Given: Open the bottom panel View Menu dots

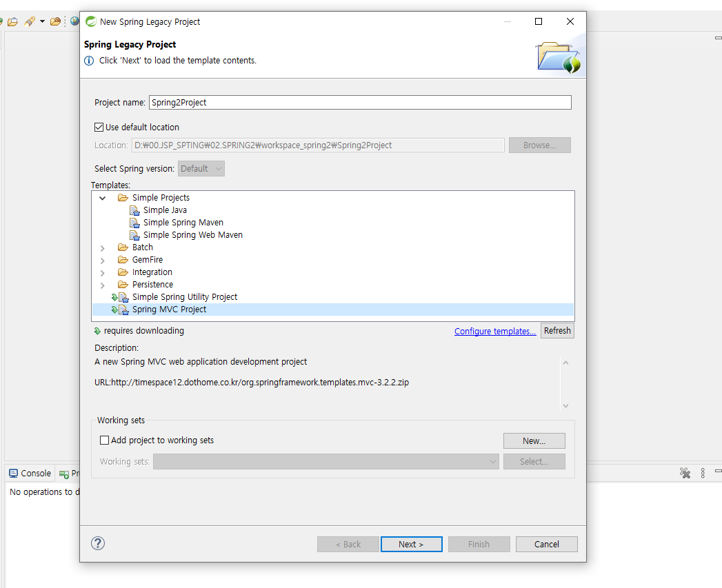Looking at the screenshot, I should 703,473.
